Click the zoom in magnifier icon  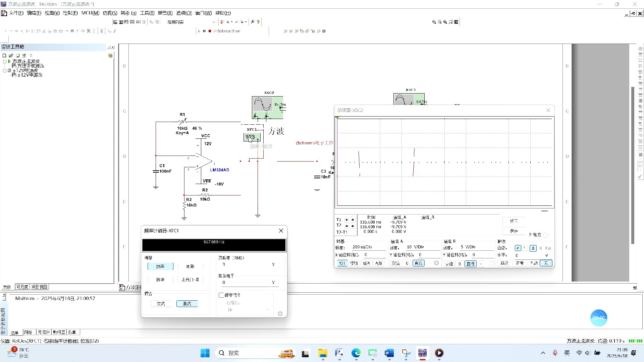[434, 22]
